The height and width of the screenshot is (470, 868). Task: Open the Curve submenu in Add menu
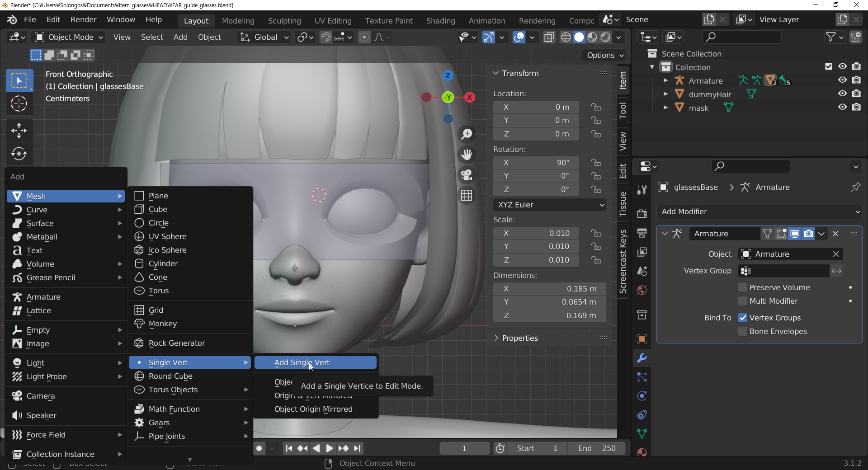pos(66,210)
